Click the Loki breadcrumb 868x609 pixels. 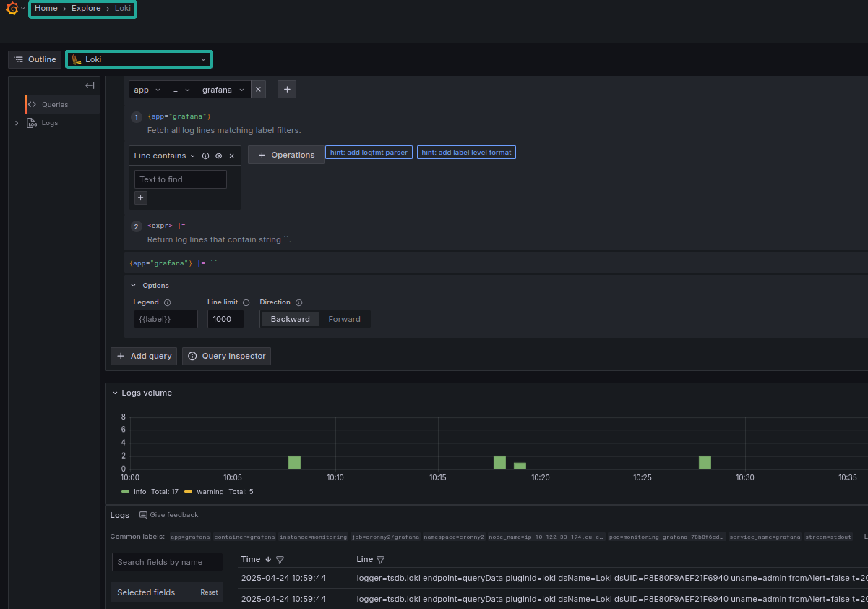[123, 8]
